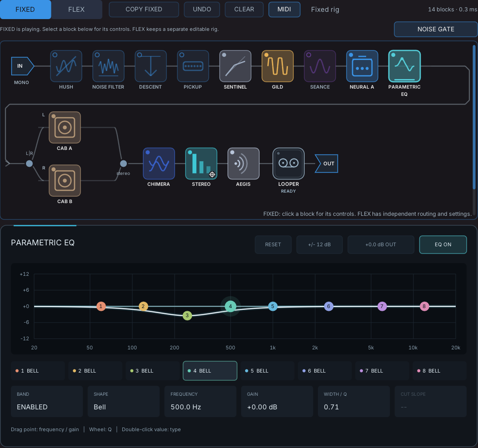This screenshot has width=478, height=448.
Task: Toggle HUSH block power dot
Action: tap(55, 55)
